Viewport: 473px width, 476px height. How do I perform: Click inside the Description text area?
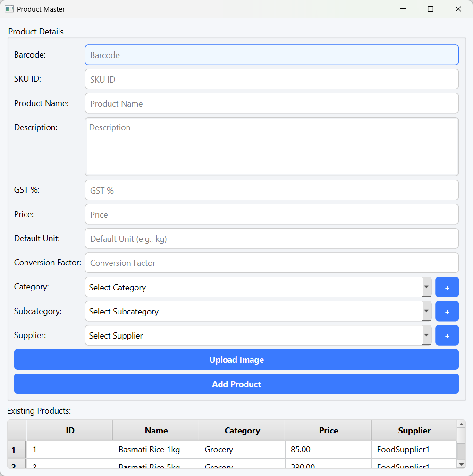pyautogui.click(x=271, y=146)
